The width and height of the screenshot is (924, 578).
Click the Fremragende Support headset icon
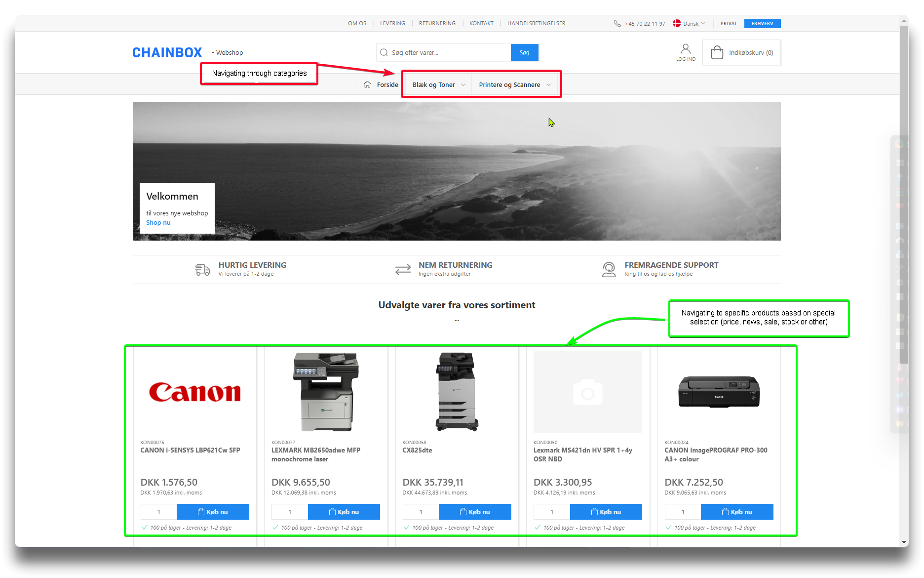(x=609, y=269)
